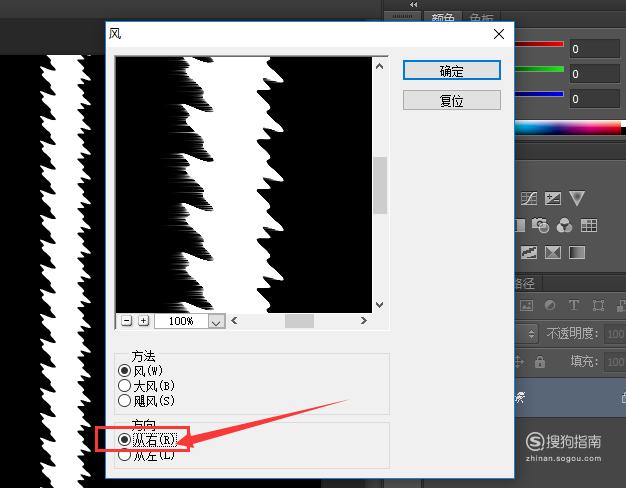The width and height of the screenshot is (626, 488).
Task: Zoom in the Wind preview (plus)
Action: pos(144,321)
